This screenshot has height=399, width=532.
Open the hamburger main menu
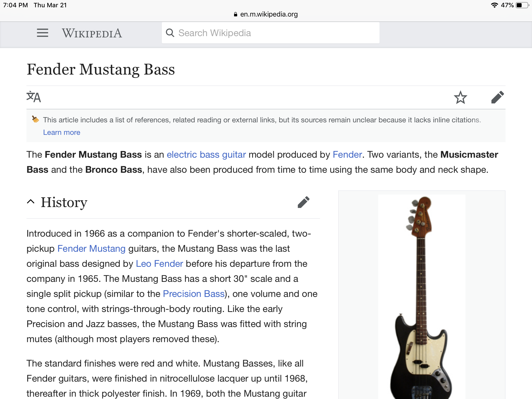[x=43, y=33]
